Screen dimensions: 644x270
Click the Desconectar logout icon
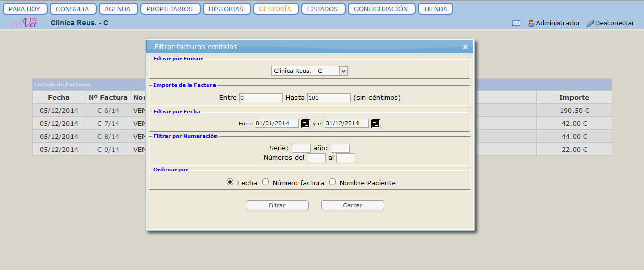[590, 23]
